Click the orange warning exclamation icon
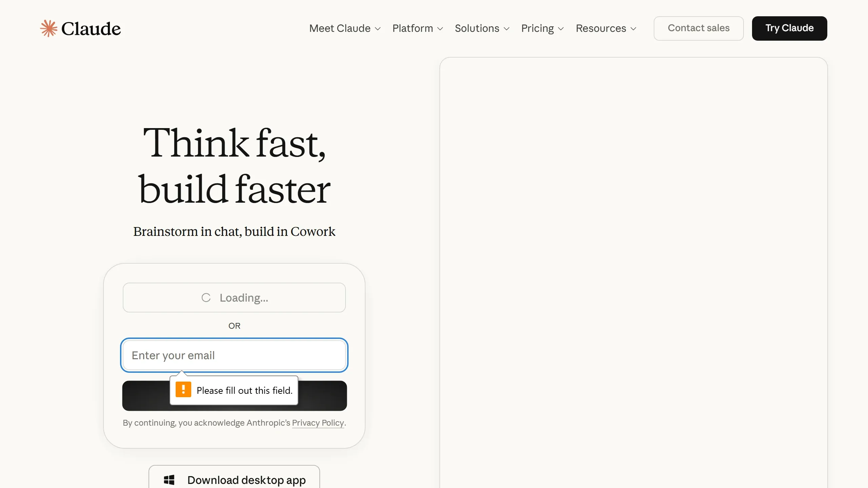868x488 pixels. coord(183,390)
